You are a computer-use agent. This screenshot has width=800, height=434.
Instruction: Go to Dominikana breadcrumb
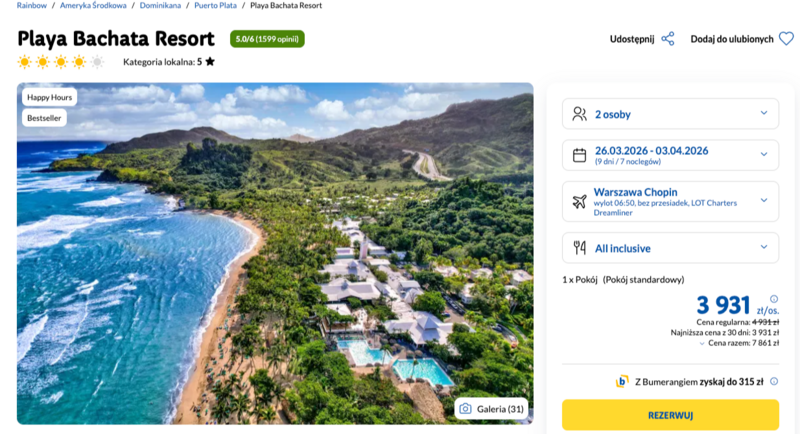click(x=160, y=5)
